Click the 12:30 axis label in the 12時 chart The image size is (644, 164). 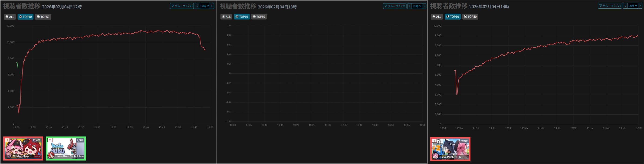[x=113, y=128]
